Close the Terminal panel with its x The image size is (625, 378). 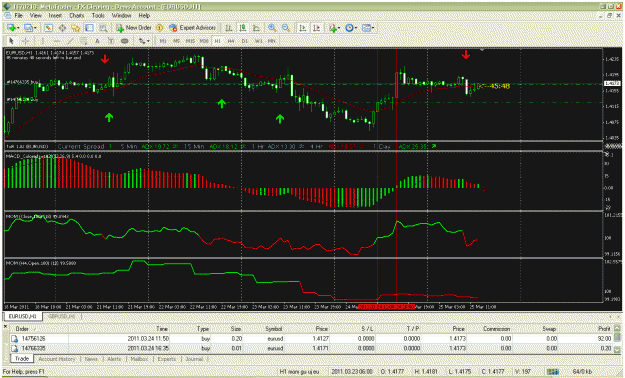pos(6,327)
